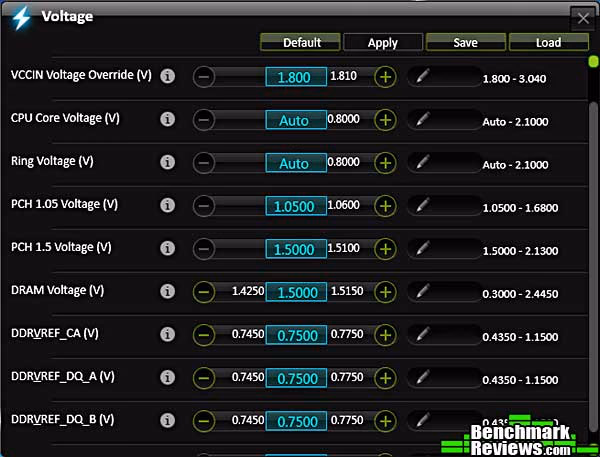Open info for VCCIN Voltage Override
This screenshot has width=600, height=457.
168,76
